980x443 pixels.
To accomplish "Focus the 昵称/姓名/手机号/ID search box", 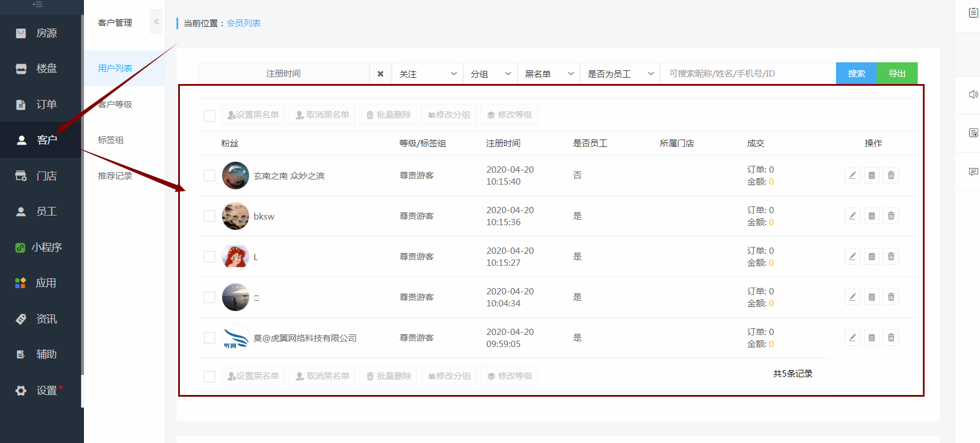I will (748, 74).
